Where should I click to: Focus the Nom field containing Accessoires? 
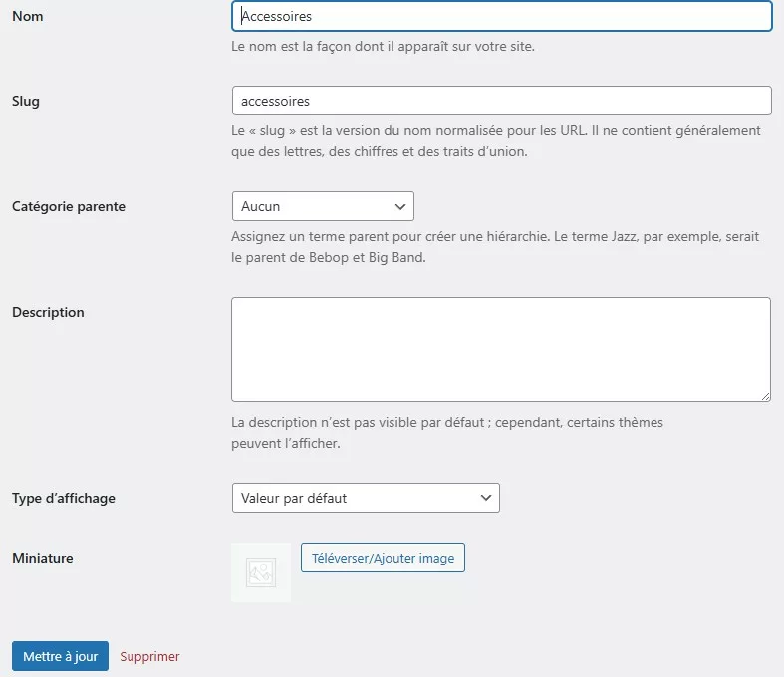[501, 16]
